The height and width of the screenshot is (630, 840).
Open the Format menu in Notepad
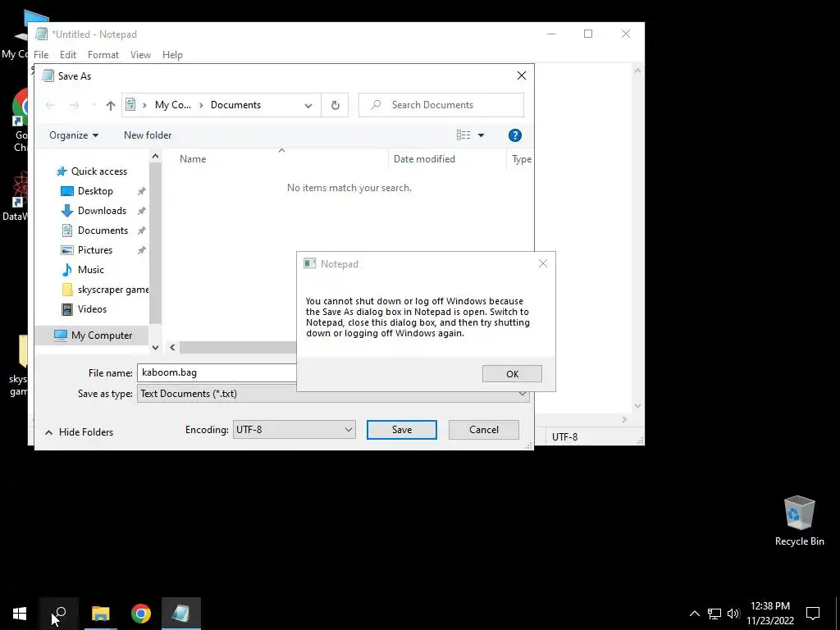coord(103,55)
